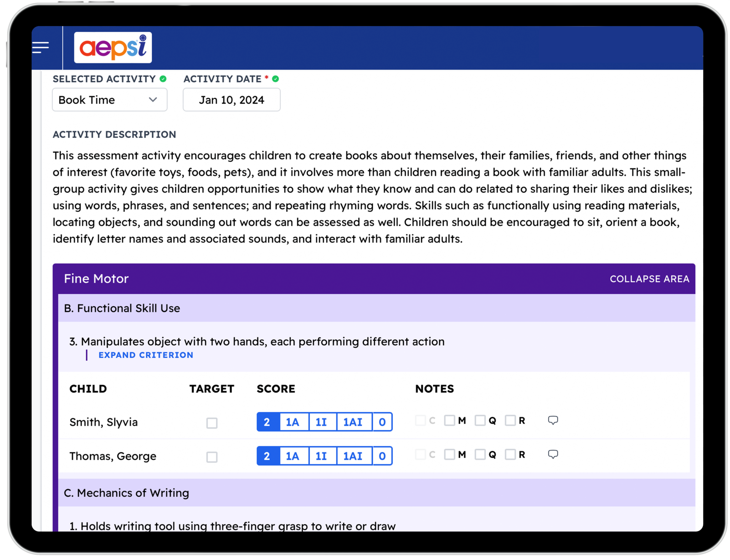Open the hamburger navigation menu
The width and height of the screenshot is (730, 560).
coord(41,47)
